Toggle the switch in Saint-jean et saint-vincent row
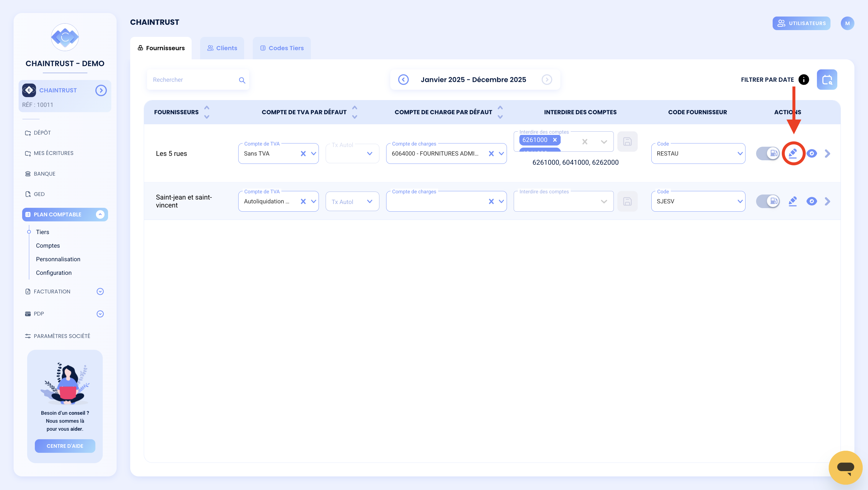Image resolution: width=868 pixels, height=490 pixels. coord(768,201)
